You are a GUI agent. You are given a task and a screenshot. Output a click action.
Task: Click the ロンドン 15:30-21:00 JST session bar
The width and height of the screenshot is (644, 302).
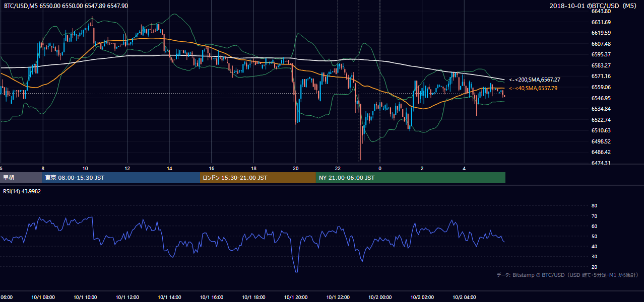[258, 178]
